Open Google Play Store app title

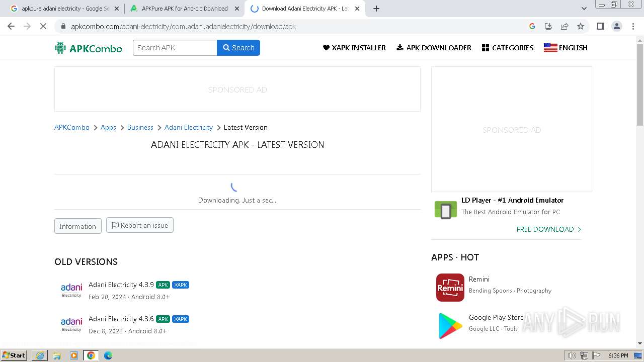(496, 317)
